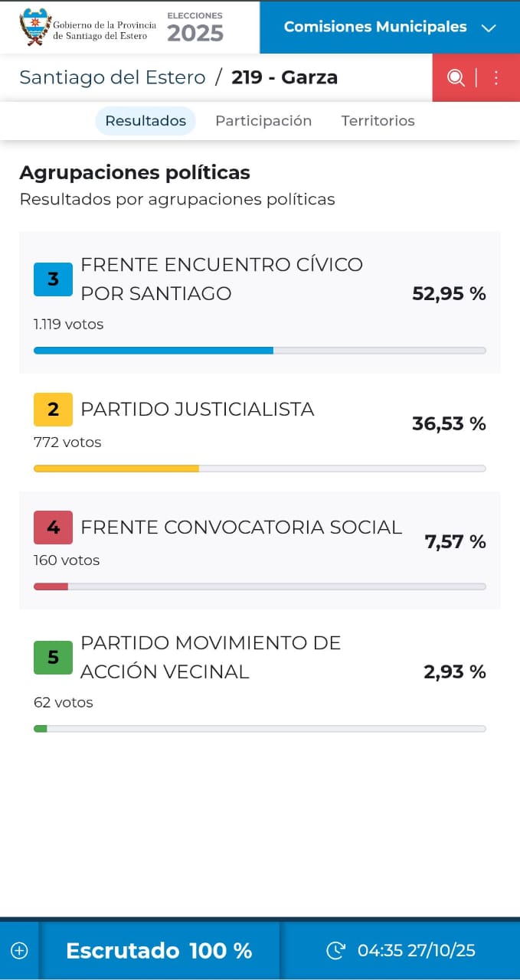520x980 pixels.
Task: Switch to the Participación tab
Action: (263, 121)
